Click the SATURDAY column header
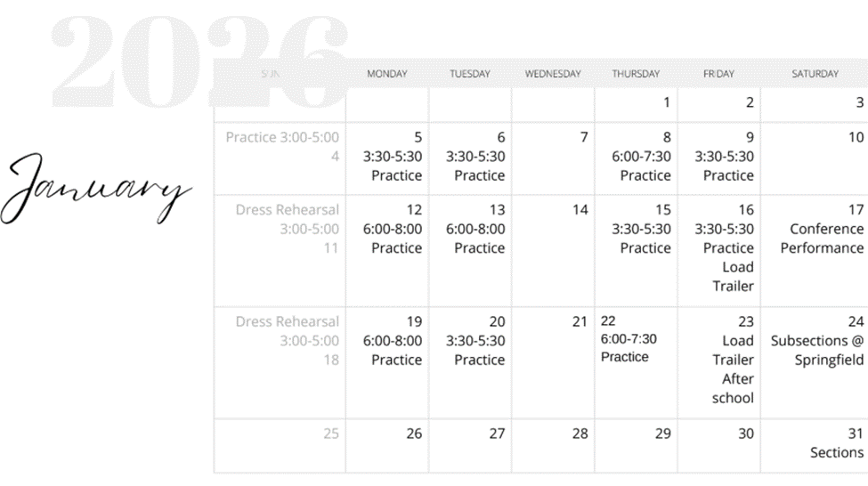Image resolution: width=868 pixels, height=486 pixels. [x=815, y=74]
